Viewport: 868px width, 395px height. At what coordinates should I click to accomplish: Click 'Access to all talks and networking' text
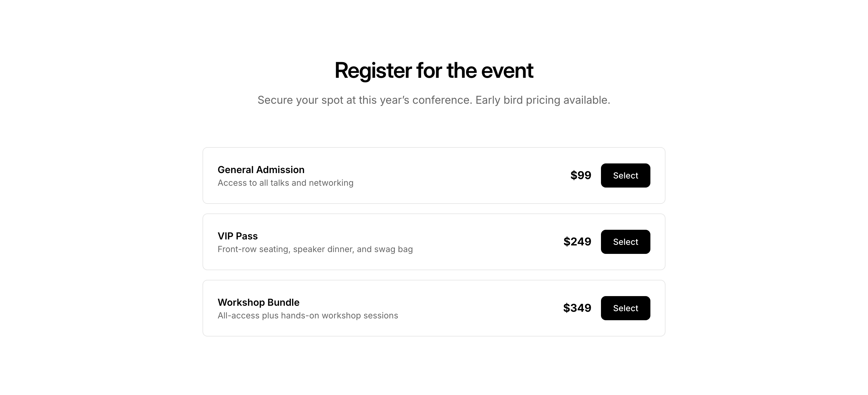[x=285, y=183]
